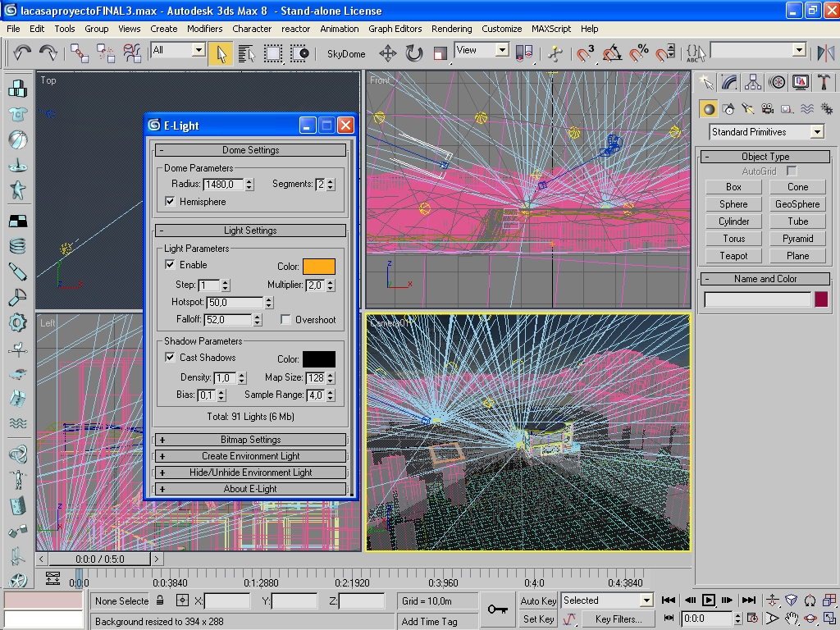Image resolution: width=840 pixels, height=630 pixels.
Task: Enable the Overshoot checkbox
Action: point(285,320)
